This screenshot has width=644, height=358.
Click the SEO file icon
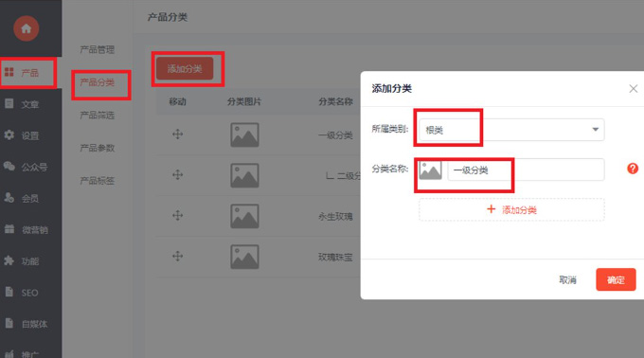9,292
